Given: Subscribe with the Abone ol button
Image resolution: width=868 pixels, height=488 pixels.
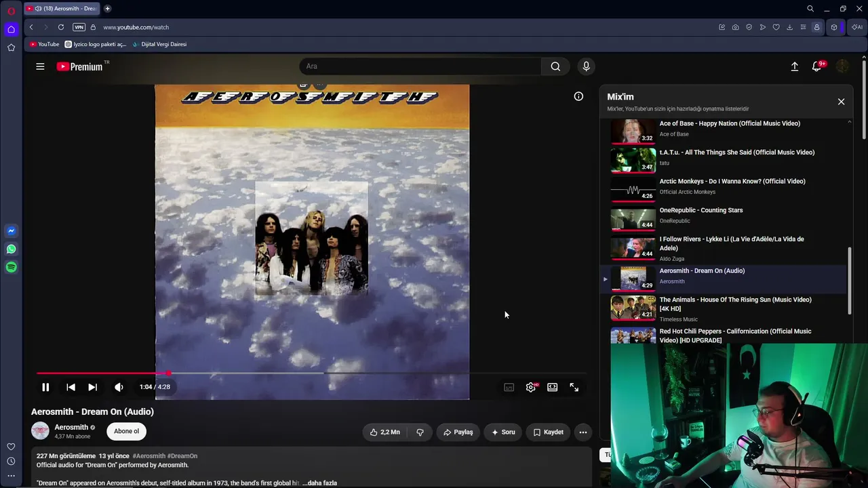Looking at the screenshot, I should [126, 431].
